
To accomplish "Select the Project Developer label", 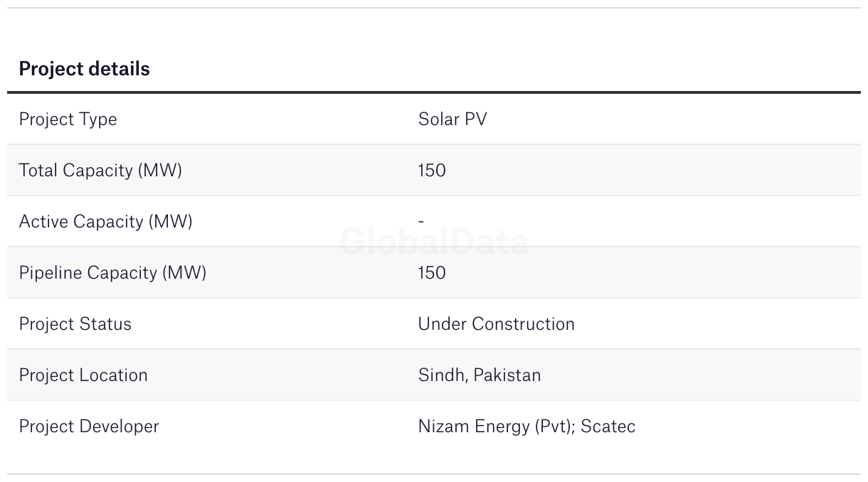I will 89,427.
